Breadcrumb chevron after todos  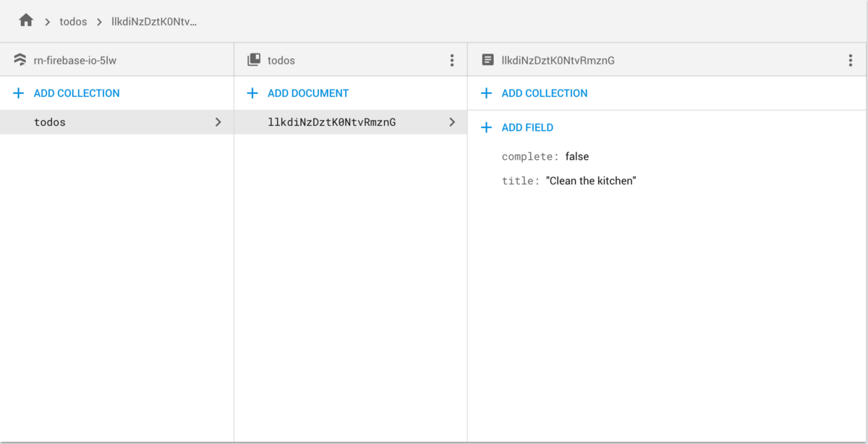(99, 22)
